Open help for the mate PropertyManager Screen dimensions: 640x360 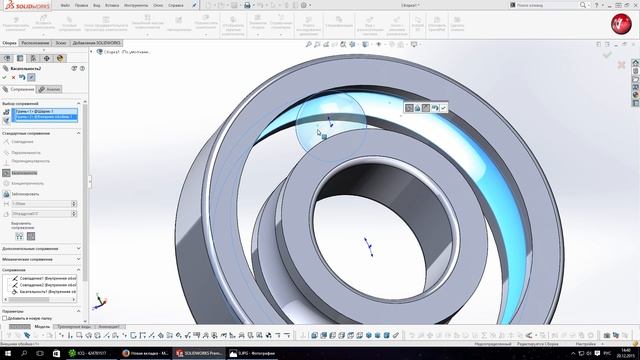click(x=82, y=69)
